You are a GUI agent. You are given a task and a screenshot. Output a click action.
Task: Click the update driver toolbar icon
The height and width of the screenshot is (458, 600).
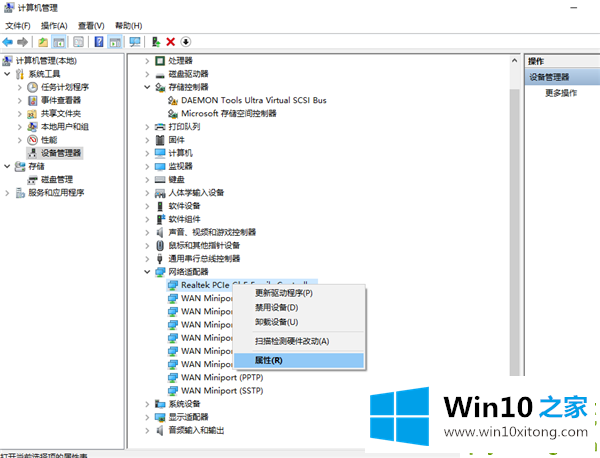click(x=156, y=41)
